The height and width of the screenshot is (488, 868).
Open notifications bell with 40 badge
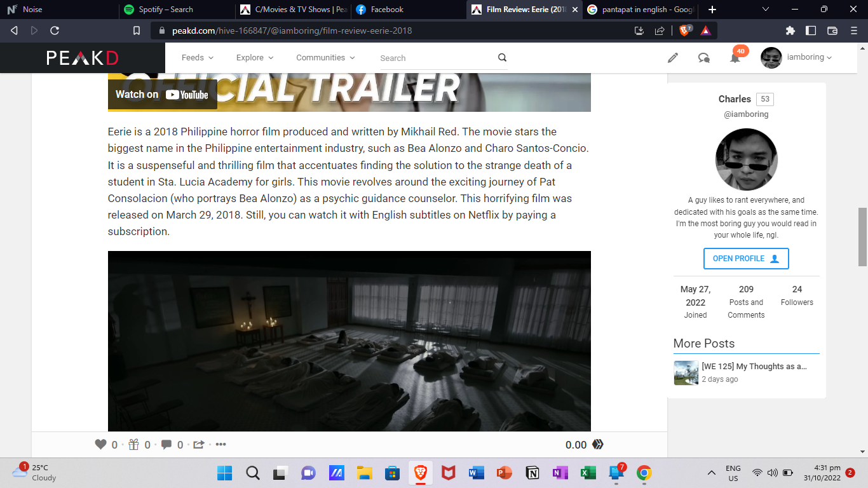click(735, 58)
